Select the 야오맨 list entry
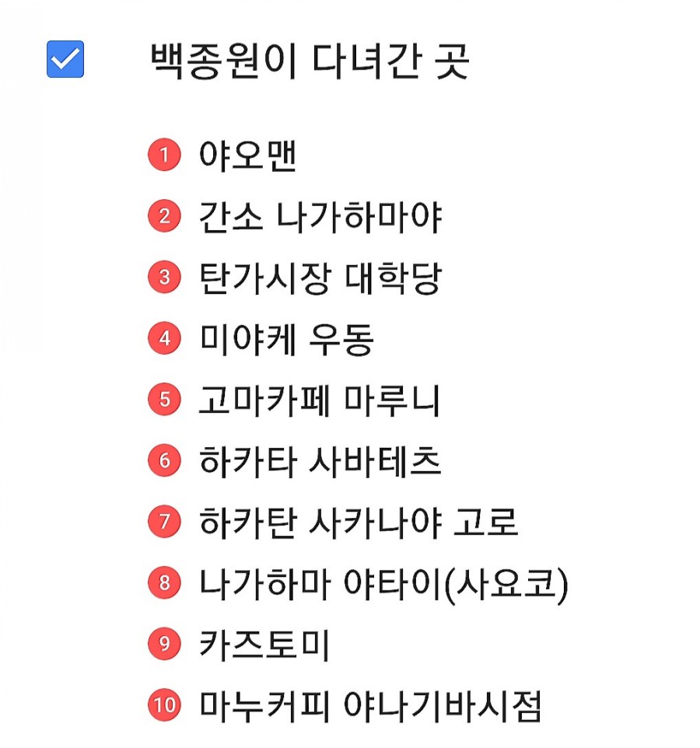 [248, 156]
